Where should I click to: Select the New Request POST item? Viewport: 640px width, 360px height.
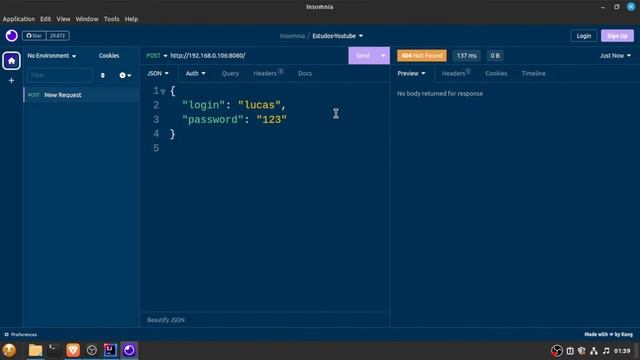82,95
